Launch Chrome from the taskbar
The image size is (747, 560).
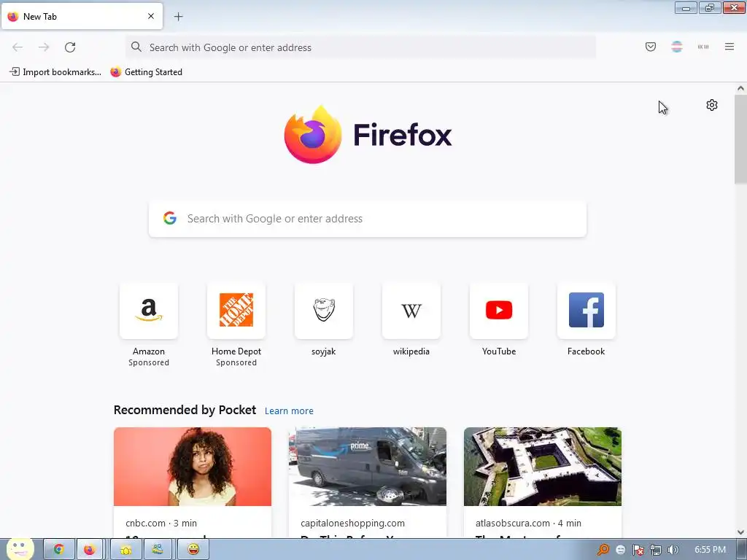tap(59, 549)
